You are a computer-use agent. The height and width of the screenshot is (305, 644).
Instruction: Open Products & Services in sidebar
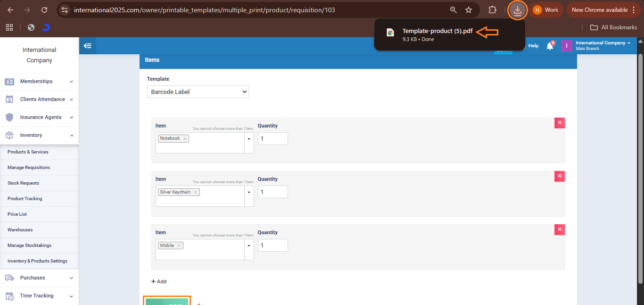(x=28, y=152)
